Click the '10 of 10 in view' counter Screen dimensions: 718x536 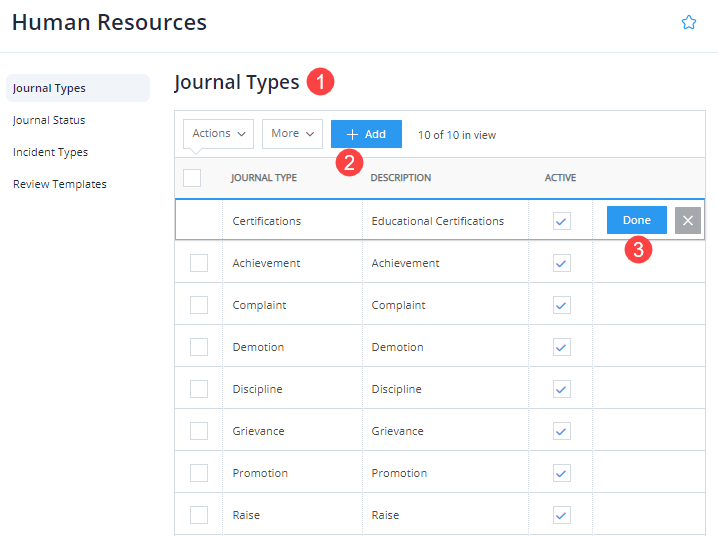pyautogui.click(x=457, y=135)
